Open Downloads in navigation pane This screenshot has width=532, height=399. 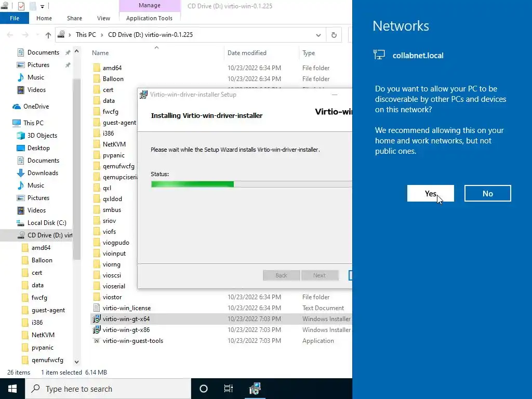click(43, 172)
